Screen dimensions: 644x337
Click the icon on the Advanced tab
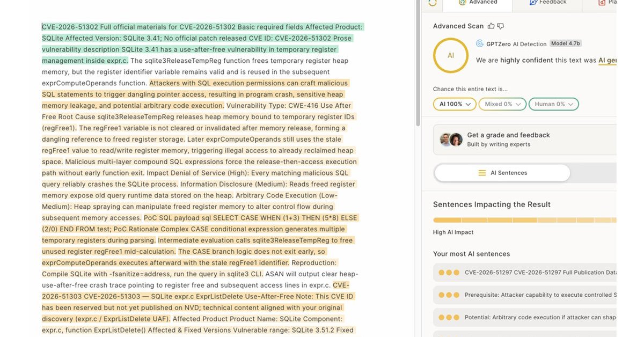[462, 2]
